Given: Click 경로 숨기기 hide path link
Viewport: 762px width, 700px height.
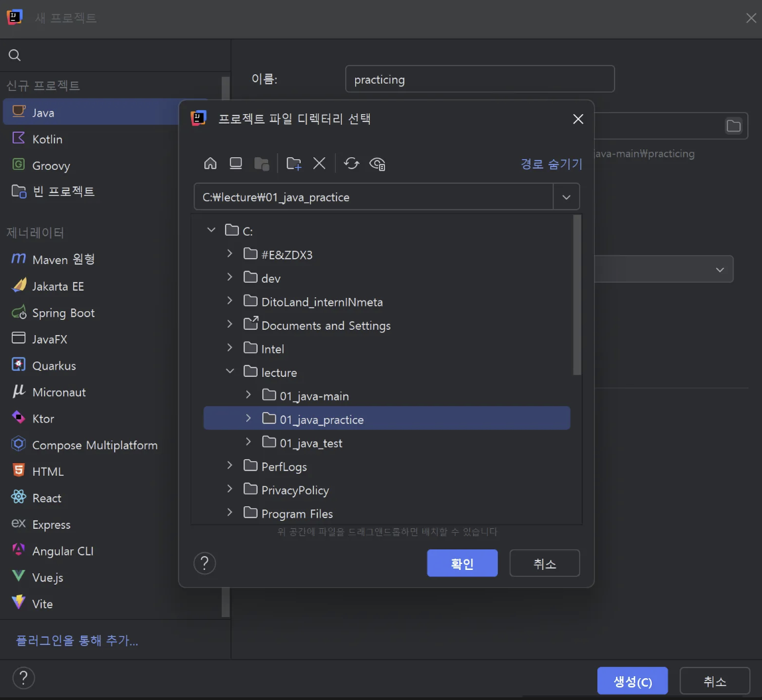Looking at the screenshot, I should tap(551, 164).
